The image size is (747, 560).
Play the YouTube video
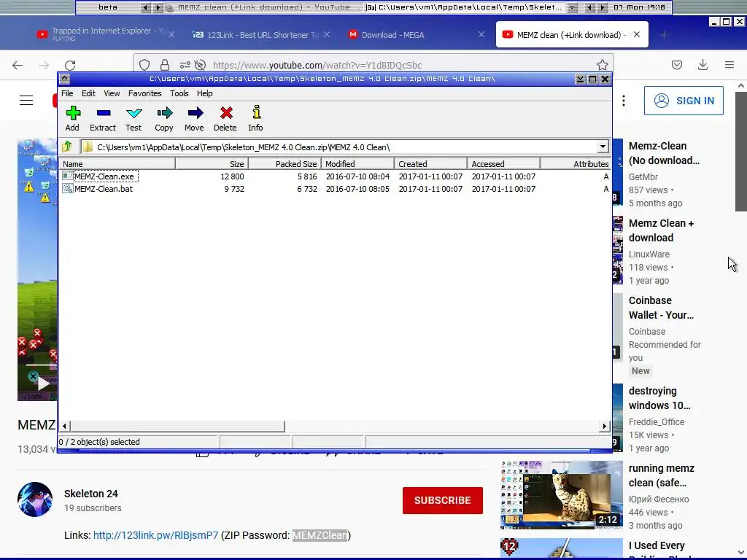(x=42, y=384)
